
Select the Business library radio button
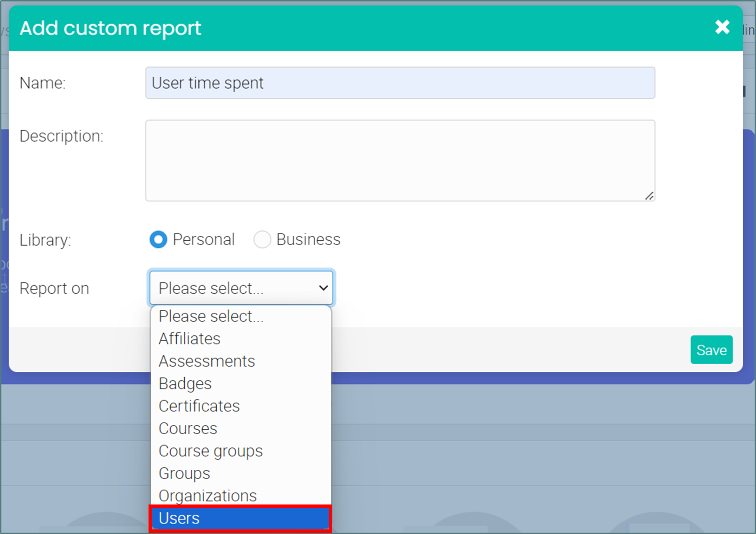262,240
